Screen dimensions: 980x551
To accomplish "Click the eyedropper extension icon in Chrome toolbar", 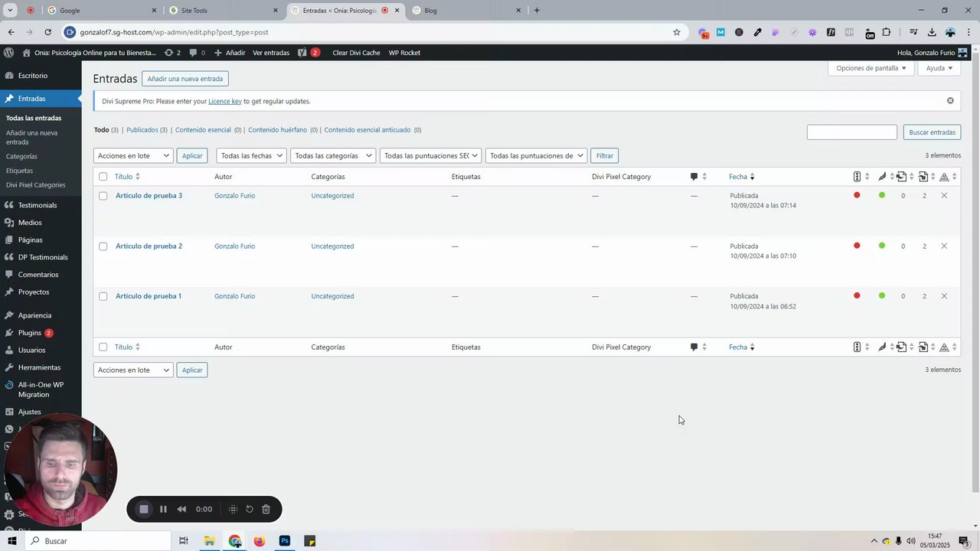I will [757, 32].
